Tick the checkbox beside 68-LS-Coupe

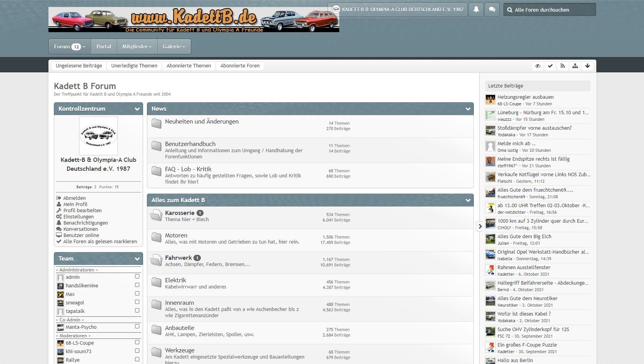coord(137,342)
